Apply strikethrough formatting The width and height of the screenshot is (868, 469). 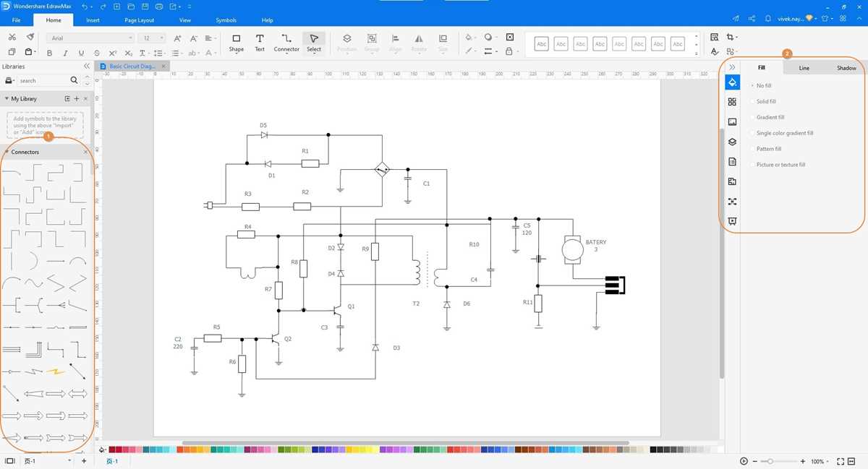(x=97, y=53)
